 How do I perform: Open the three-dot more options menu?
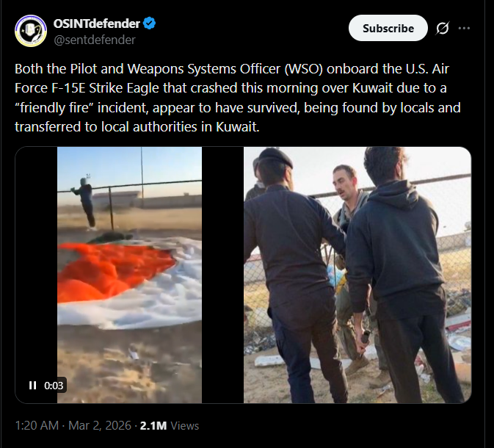point(464,28)
